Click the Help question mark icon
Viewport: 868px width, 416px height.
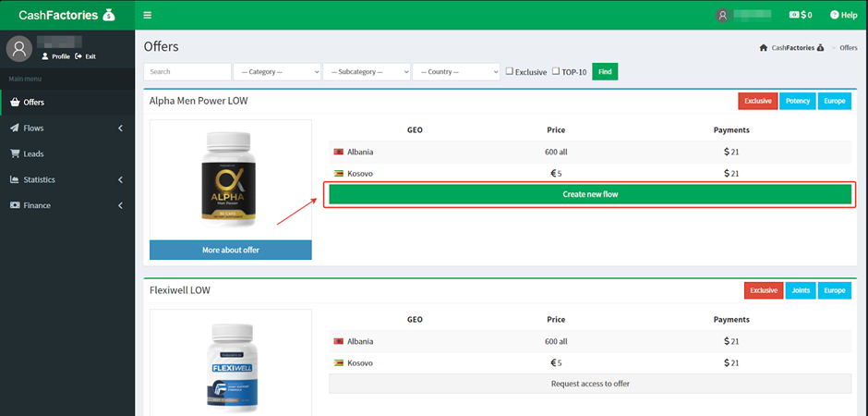pyautogui.click(x=834, y=15)
